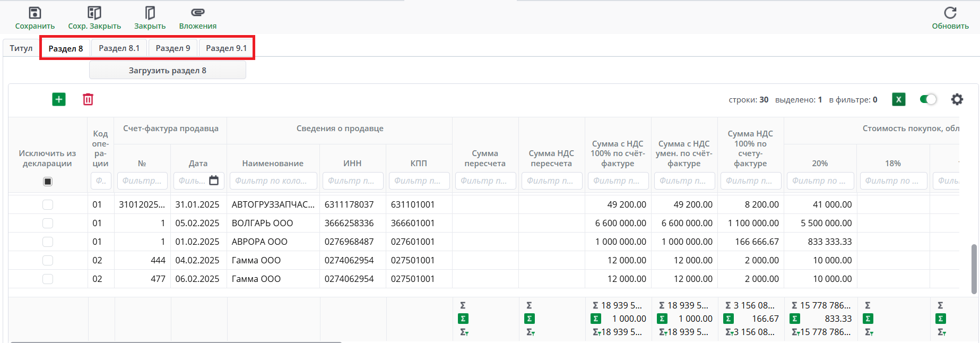
Task: Switch to the Раздел 9 tab
Action: 173,48
